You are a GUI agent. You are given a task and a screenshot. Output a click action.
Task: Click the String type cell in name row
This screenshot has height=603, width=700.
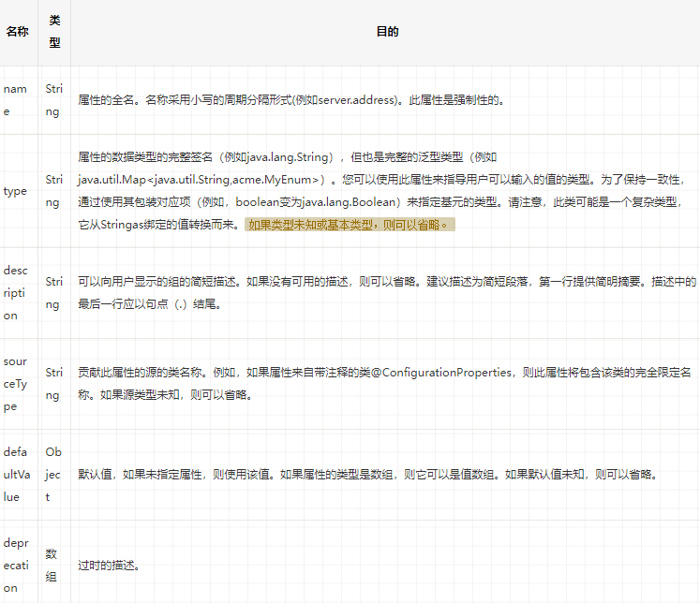54,100
